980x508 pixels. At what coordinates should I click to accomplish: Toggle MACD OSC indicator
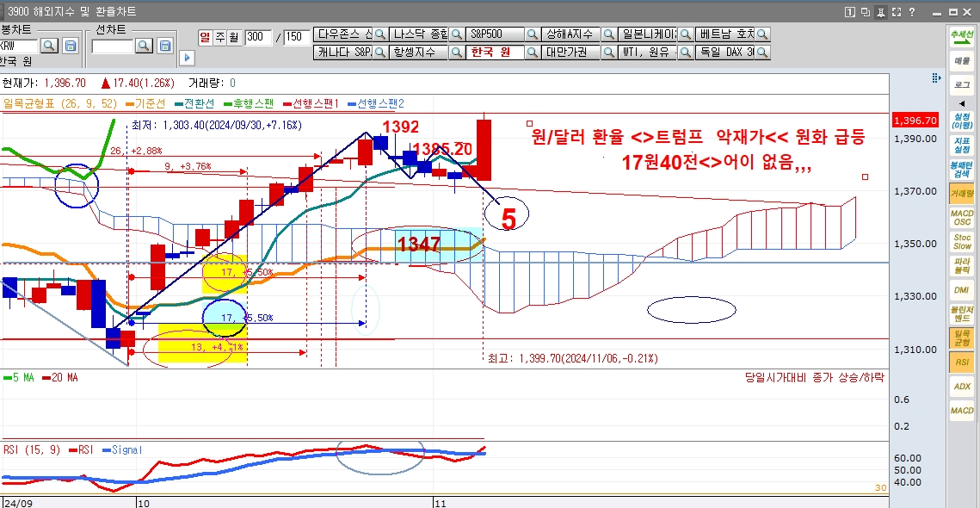click(x=962, y=218)
